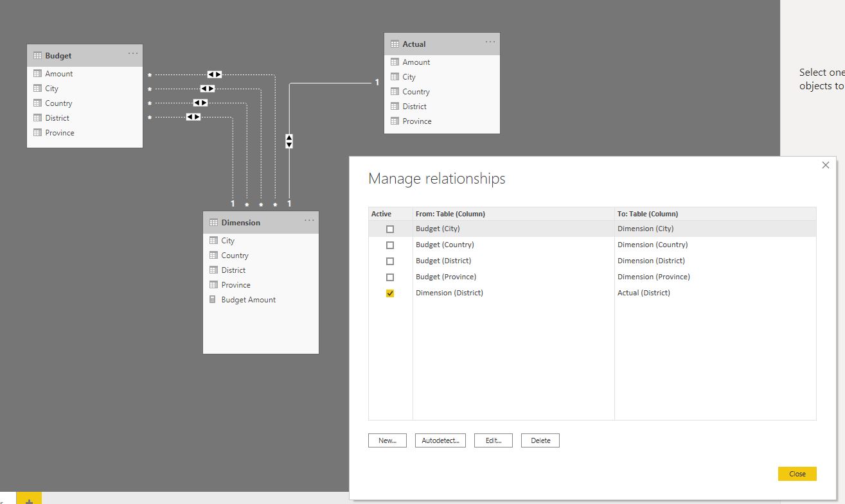Screen dimensions: 845x504
Task: Click the Amount column icon in Budget table
Action: pyautogui.click(x=37, y=74)
